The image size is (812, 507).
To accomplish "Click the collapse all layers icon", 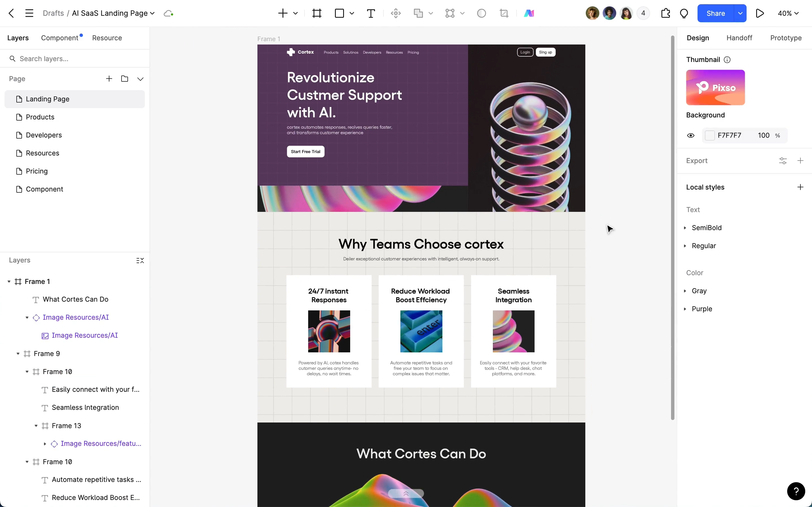I will pos(140,261).
